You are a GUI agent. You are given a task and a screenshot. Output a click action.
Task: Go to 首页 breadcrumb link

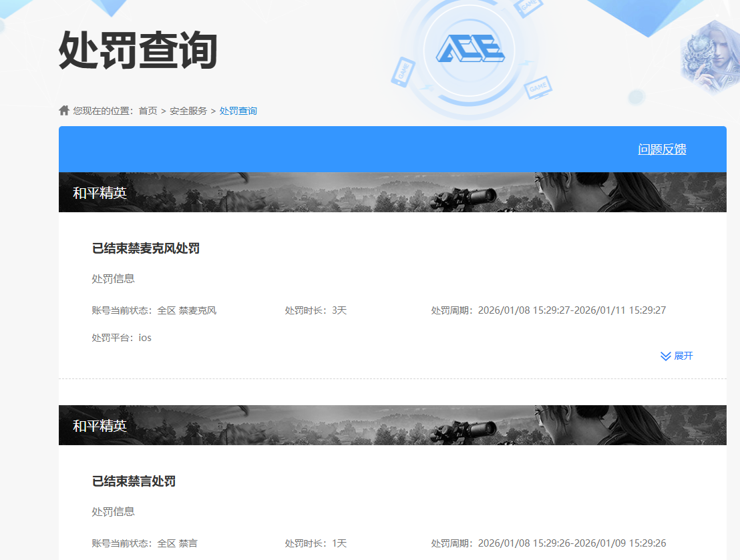tap(148, 111)
